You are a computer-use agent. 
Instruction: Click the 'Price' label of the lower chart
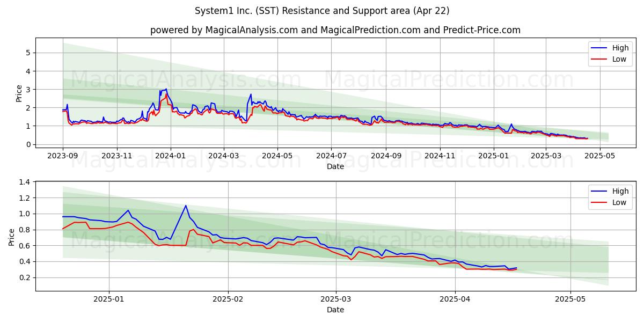(12, 237)
